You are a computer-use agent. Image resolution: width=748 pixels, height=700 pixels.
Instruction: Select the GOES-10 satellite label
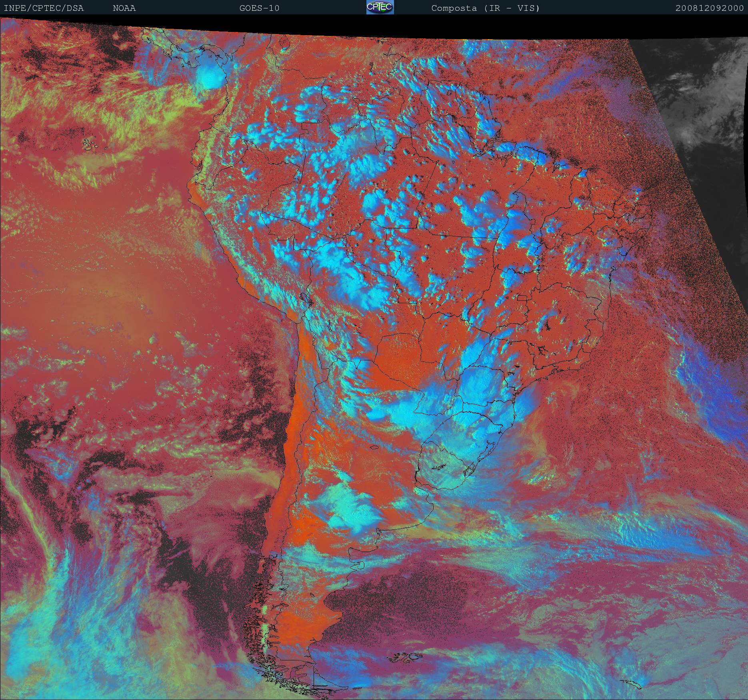pos(259,8)
